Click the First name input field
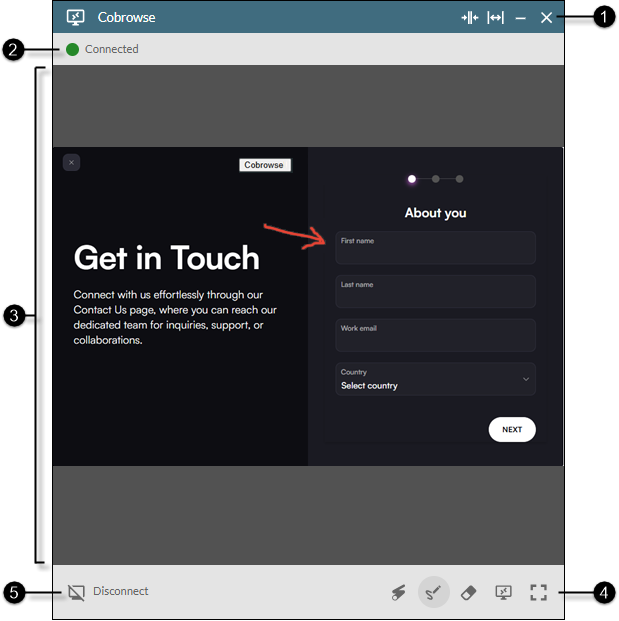The image size is (619, 621). [x=435, y=248]
